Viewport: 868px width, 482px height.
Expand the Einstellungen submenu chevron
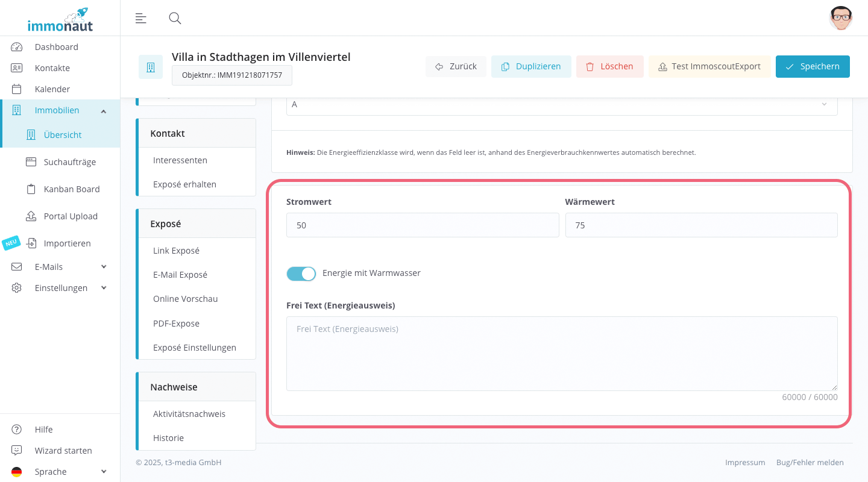(104, 288)
